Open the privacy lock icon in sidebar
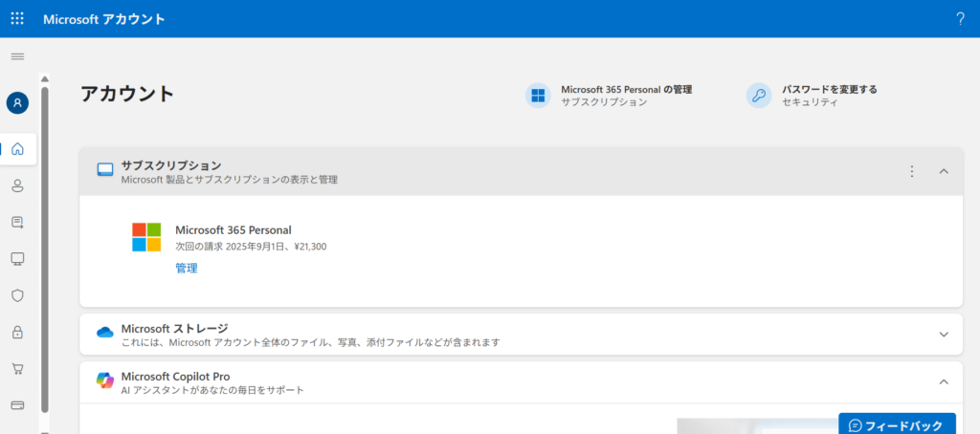The image size is (980, 434). coord(17,333)
